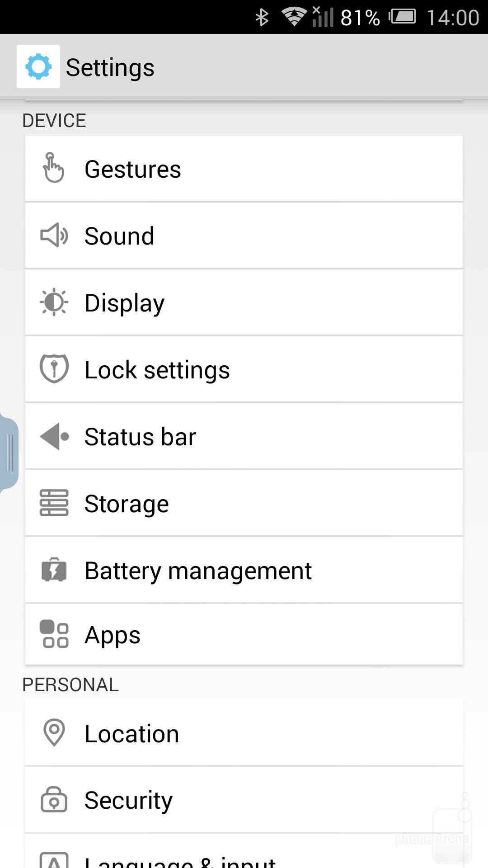Tap the side panel pull handle
The width and height of the screenshot is (488, 868).
9,453
